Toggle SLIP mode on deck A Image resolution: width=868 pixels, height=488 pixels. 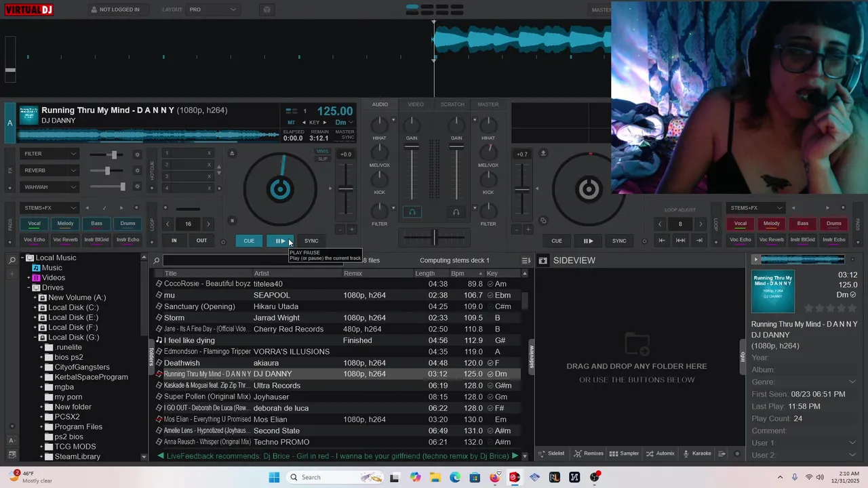tap(323, 159)
